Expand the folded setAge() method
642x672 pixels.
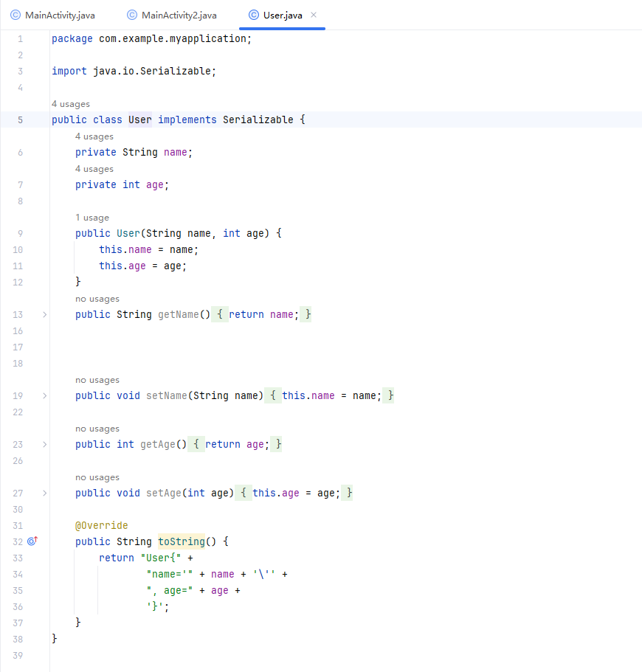click(x=44, y=493)
